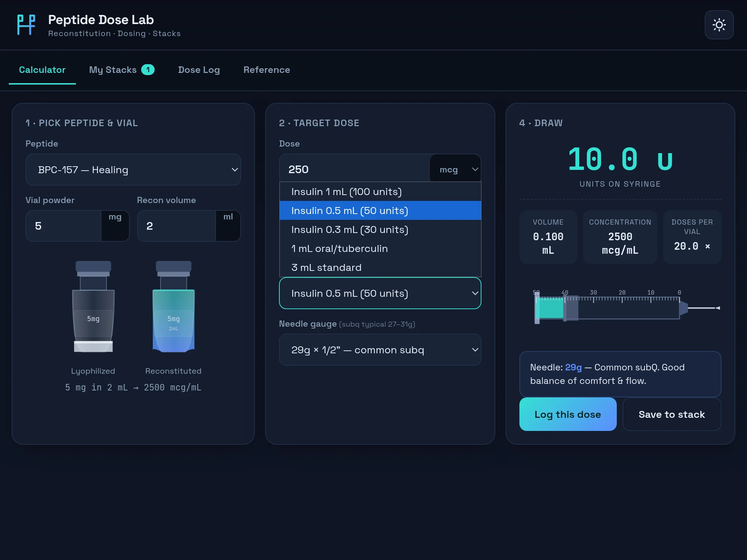Viewport: 747px width, 560px height.
Task: Click the syringe scale graphic
Action: (626, 307)
